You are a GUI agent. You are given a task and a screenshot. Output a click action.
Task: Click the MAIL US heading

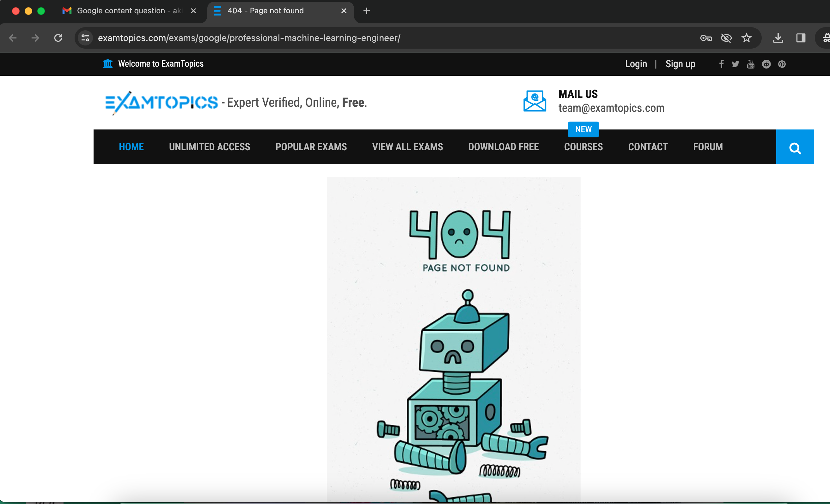[x=578, y=94]
